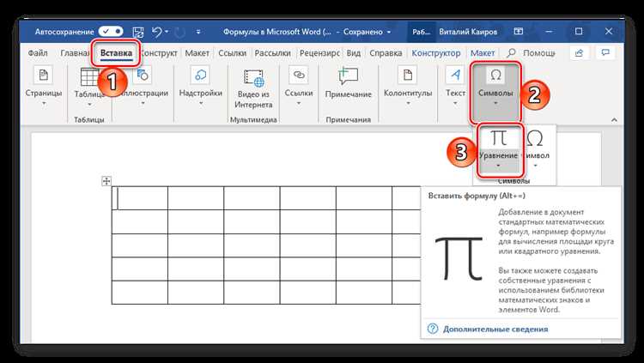Click the Текст icon
This screenshot has height=363, width=644.
[455, 76]
